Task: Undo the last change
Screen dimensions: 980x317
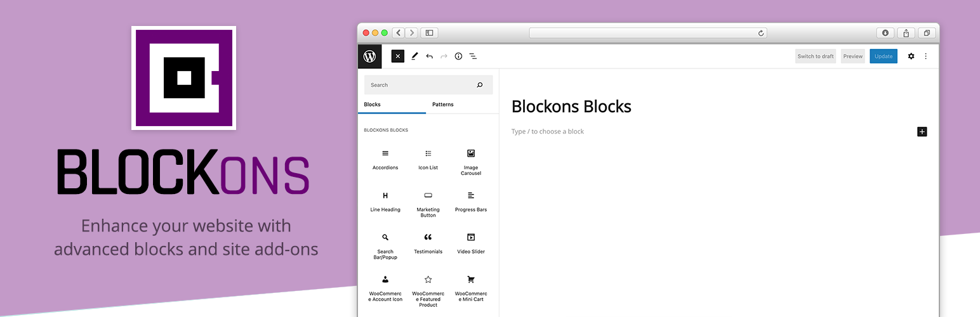Action: (430, 56)
